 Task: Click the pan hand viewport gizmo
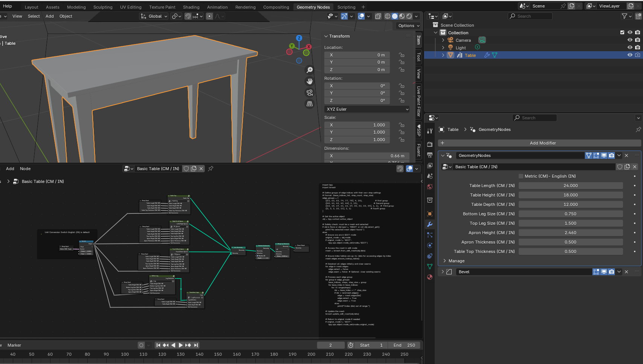pos(310,81)
